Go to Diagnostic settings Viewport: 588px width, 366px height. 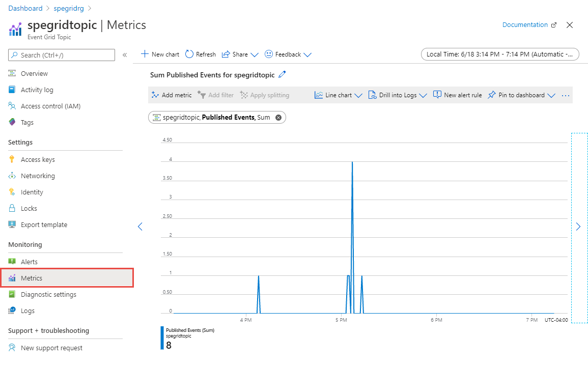(48, 294)
